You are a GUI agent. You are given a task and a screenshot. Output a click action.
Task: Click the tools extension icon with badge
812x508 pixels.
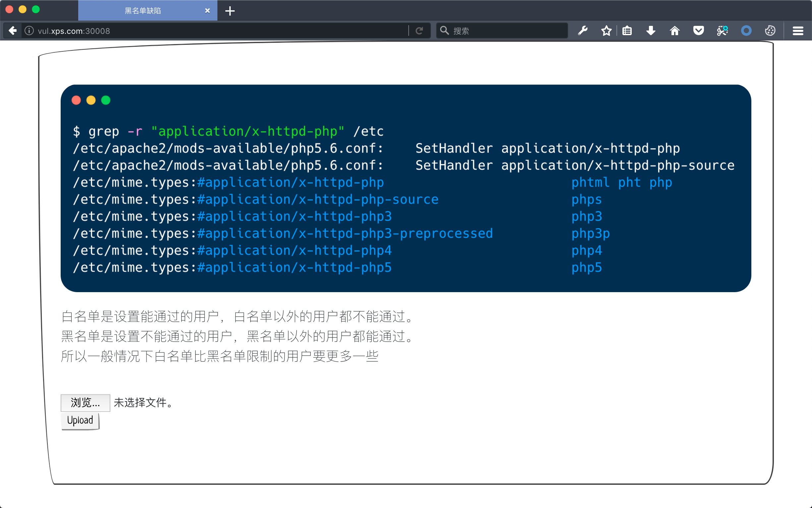722,31
